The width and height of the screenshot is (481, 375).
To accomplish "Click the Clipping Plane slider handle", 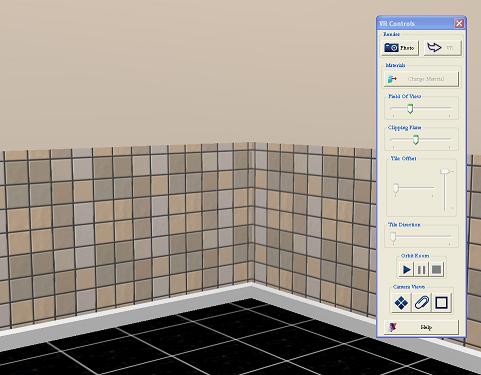I will click(415, 140).
